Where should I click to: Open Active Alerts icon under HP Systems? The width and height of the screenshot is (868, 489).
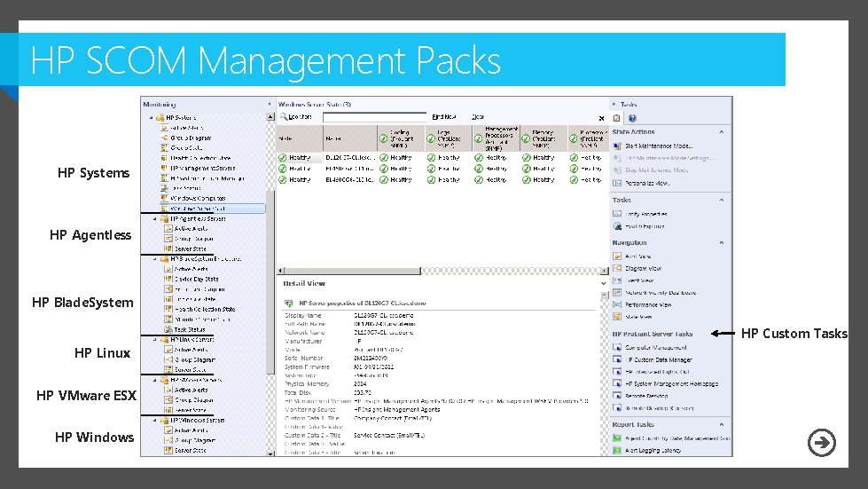coord(164,128)
